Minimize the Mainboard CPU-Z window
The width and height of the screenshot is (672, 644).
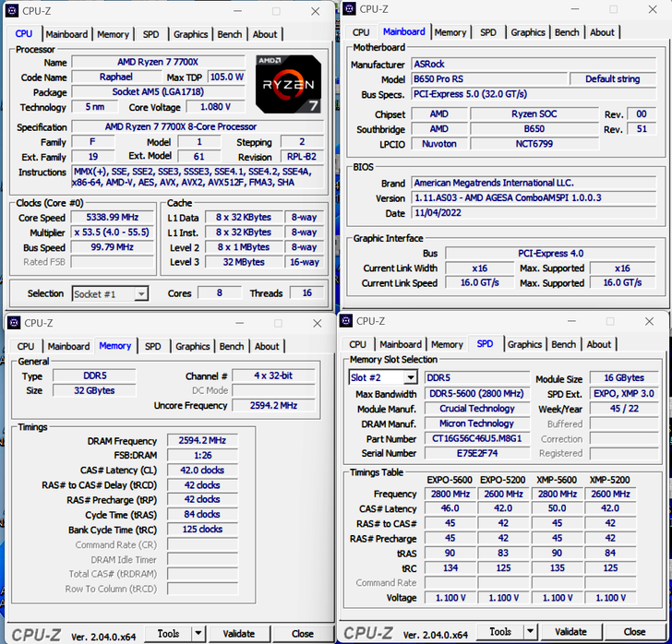[x=576, y=9]
